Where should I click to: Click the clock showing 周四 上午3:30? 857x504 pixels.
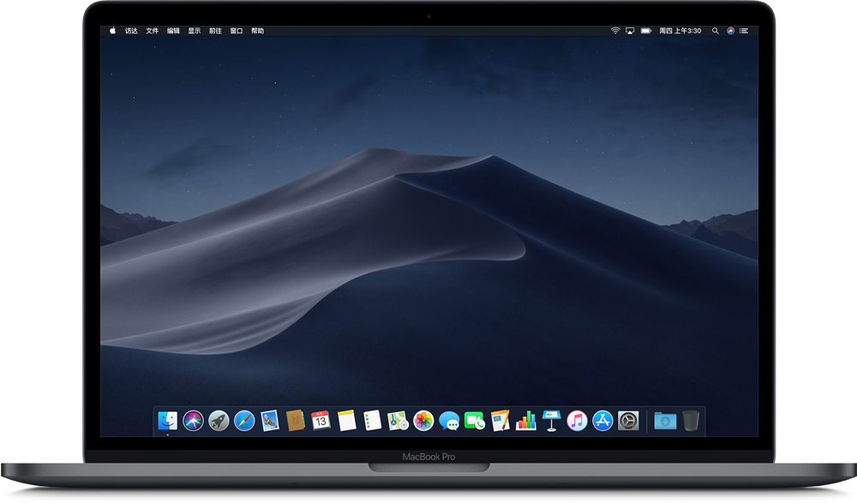point(680,31)
